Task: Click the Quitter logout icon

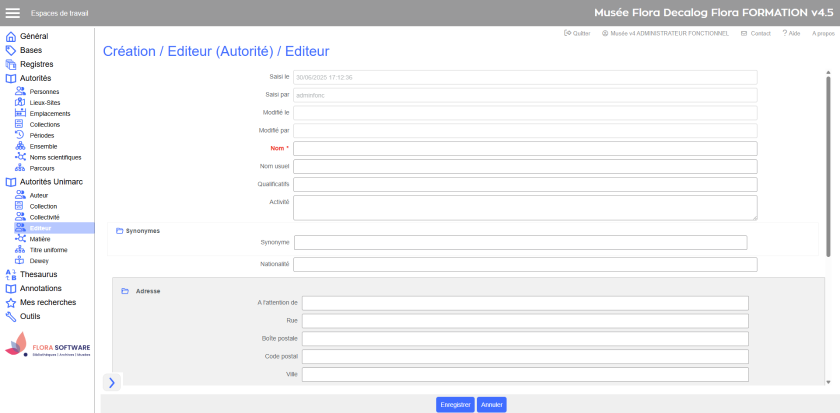Action: [x=568, y=33]
